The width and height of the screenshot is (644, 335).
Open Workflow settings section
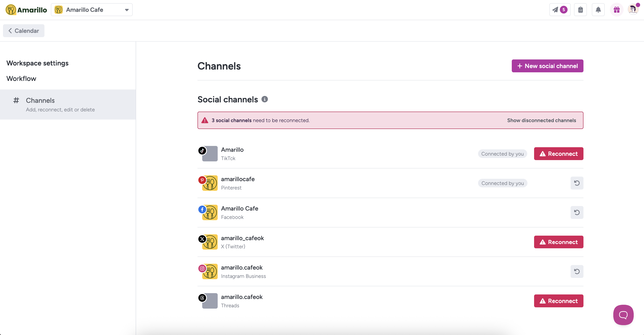tap(21, 79)
